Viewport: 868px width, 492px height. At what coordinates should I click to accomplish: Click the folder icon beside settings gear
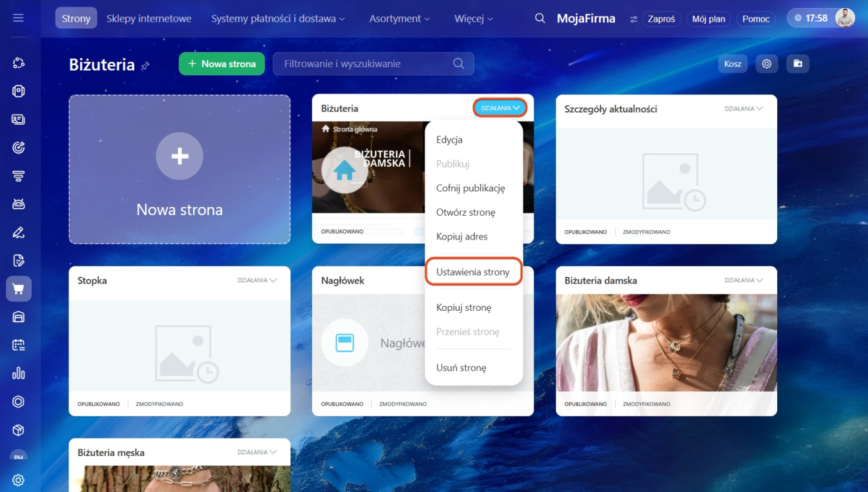(x=797, y=64)
